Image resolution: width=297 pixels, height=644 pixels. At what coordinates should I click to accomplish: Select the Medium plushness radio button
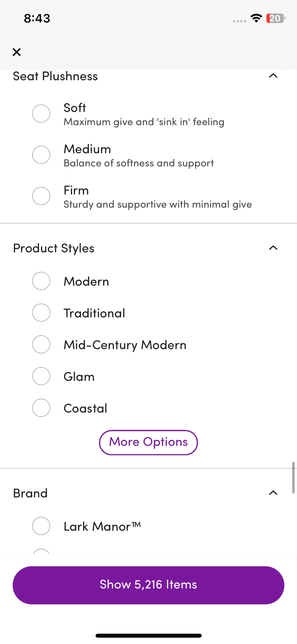click(41, 155)
